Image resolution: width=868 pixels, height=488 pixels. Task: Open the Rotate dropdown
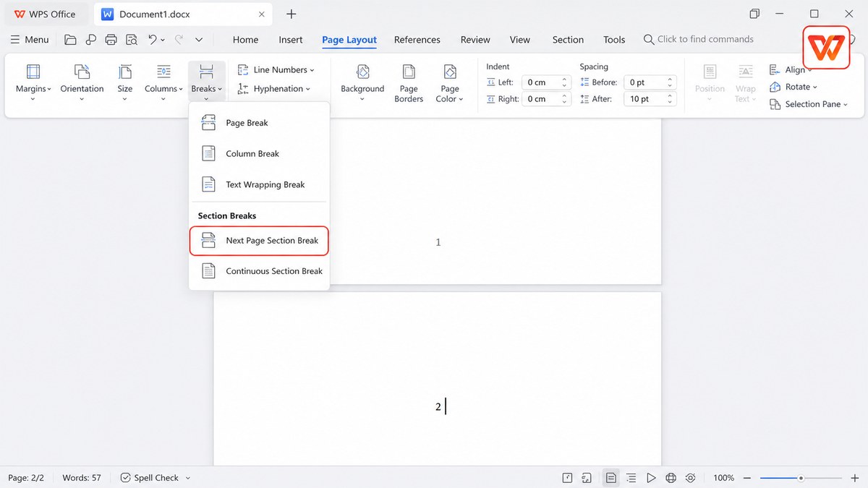[793, 87]
